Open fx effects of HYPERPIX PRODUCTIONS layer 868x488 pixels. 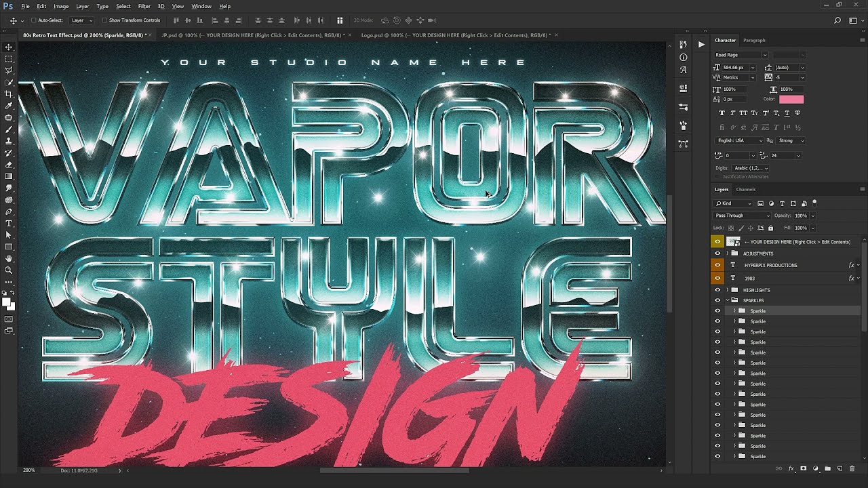tap(852, 265)
